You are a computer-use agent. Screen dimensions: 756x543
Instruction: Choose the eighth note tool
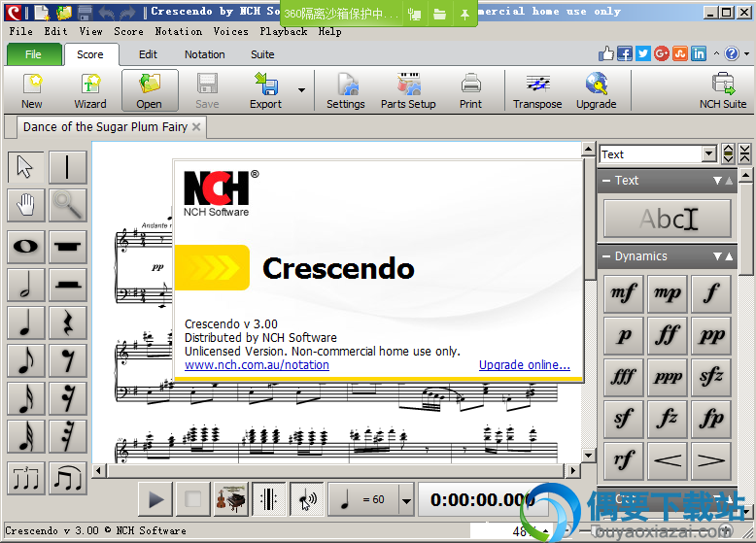point(25,360)
